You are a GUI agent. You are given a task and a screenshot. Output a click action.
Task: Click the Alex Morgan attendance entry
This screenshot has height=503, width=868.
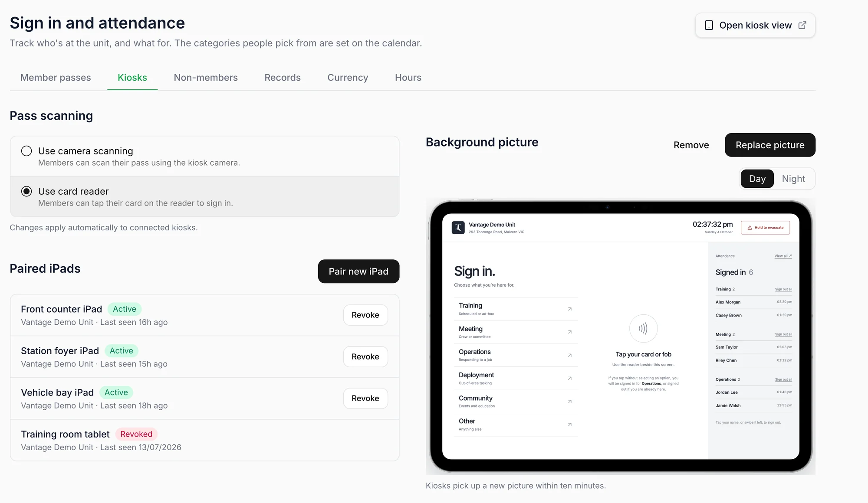tap(753, 302)
